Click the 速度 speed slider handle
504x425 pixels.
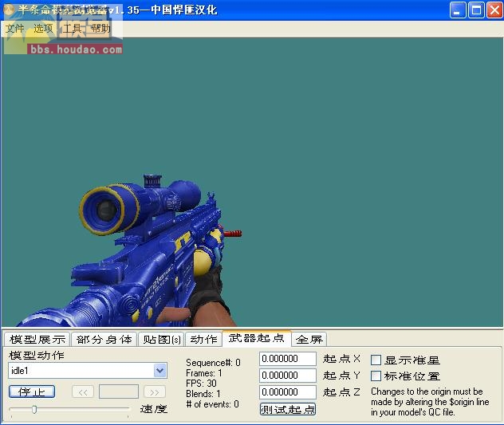tap(34, 409)
